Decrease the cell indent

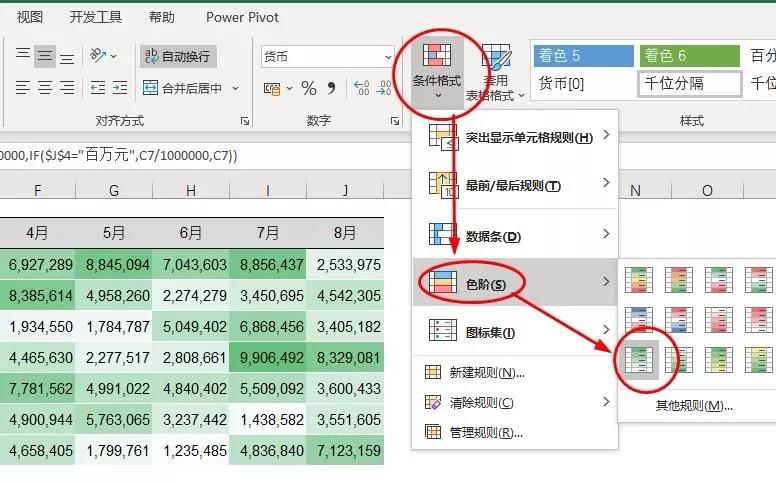pos(97,88)
